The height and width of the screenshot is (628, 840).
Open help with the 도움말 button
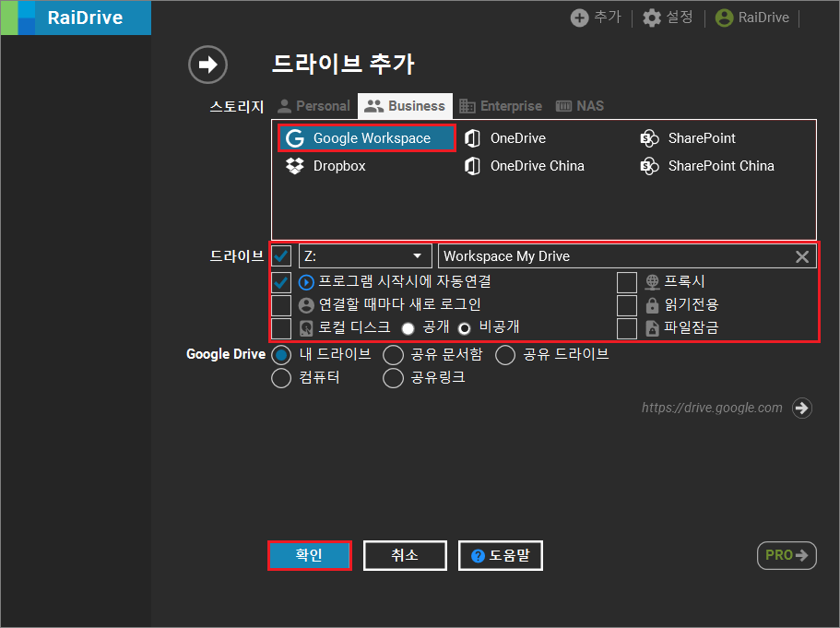tap(501, 556)
